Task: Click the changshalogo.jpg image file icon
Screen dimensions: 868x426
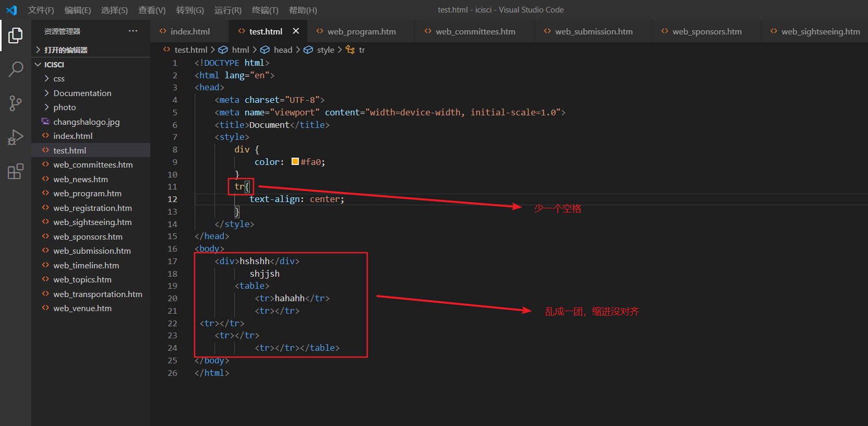Action: [x=45, y=122]
